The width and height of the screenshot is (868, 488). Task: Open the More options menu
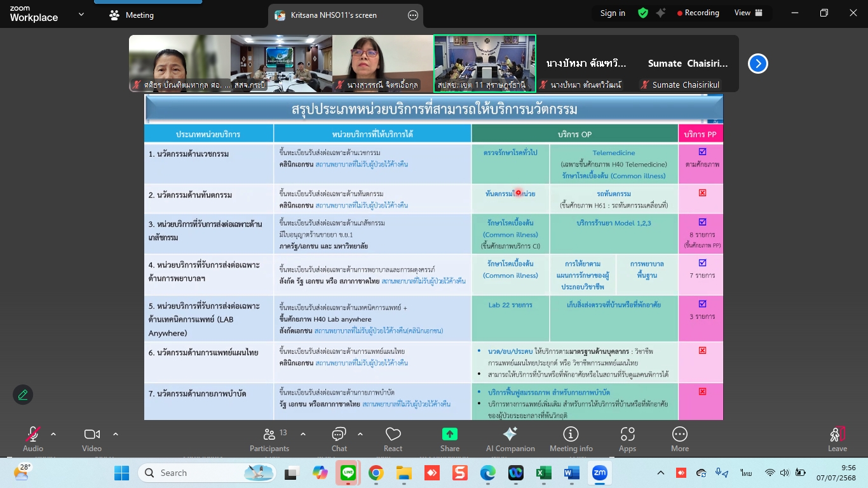[679, 439]
